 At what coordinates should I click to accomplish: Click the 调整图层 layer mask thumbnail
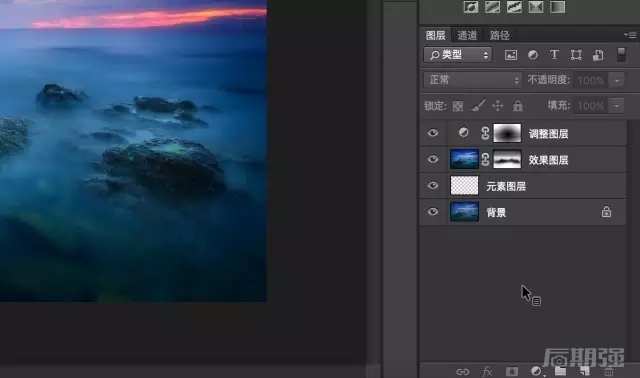[x=507, y=133]
